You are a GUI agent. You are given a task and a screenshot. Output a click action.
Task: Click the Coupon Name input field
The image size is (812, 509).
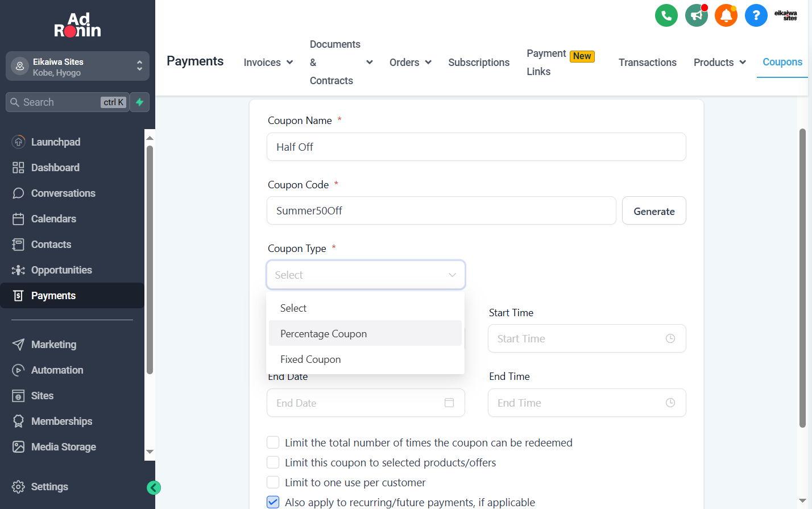coord(477,147)
